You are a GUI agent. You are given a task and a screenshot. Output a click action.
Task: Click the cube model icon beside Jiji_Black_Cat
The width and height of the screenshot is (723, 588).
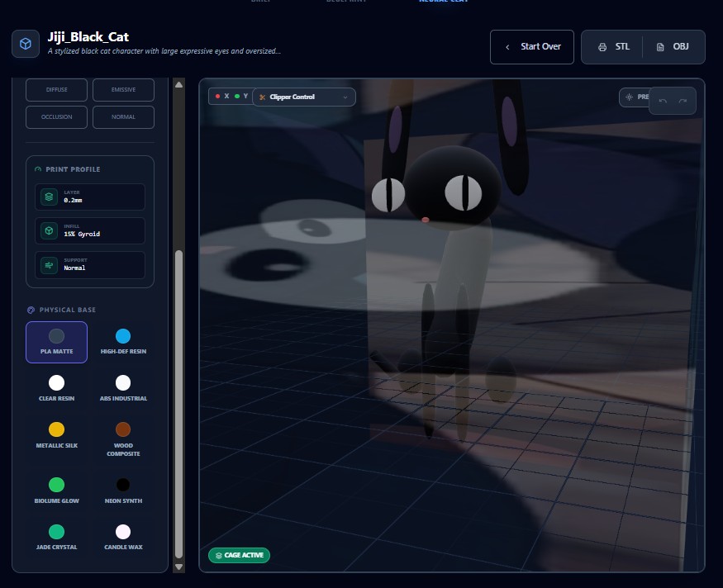tap(26, 44)
